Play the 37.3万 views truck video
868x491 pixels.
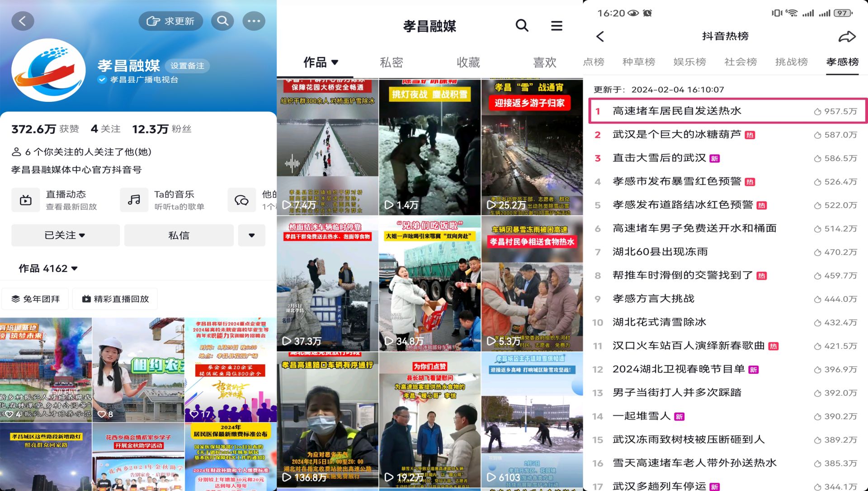(x=328, y=283)
